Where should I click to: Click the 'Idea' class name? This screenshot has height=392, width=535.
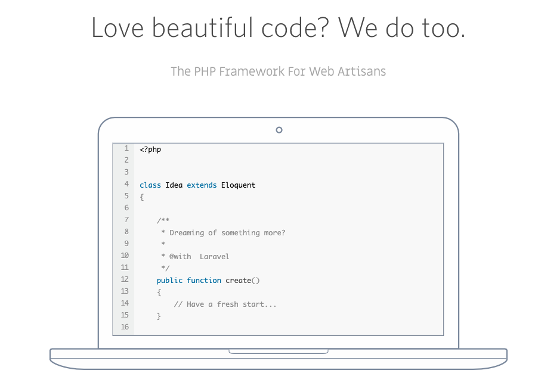(x=174, y=185)
